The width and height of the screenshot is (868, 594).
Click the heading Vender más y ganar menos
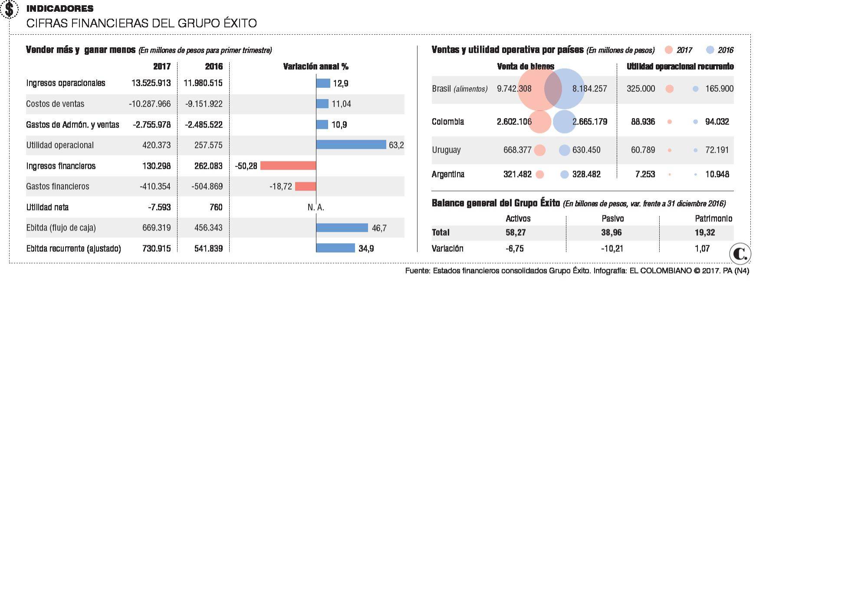pos(81,50)
